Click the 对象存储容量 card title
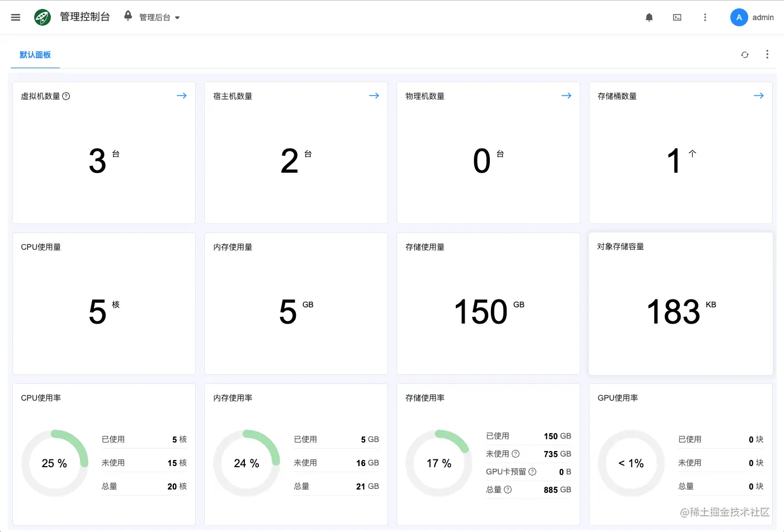 pyautogui.click(x=621, y=246)
